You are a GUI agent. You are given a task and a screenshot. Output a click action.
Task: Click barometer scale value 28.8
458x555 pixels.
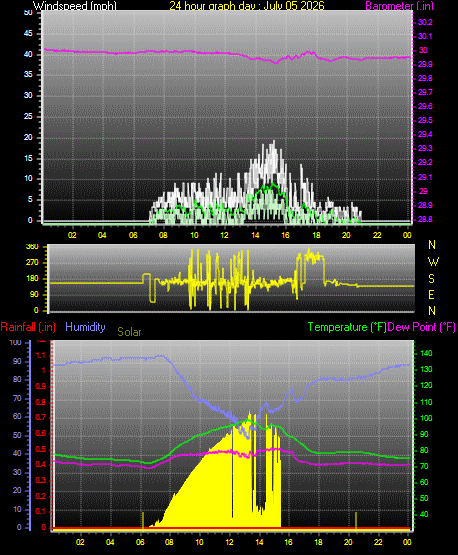pyautogui.click(x=425, y=219)
